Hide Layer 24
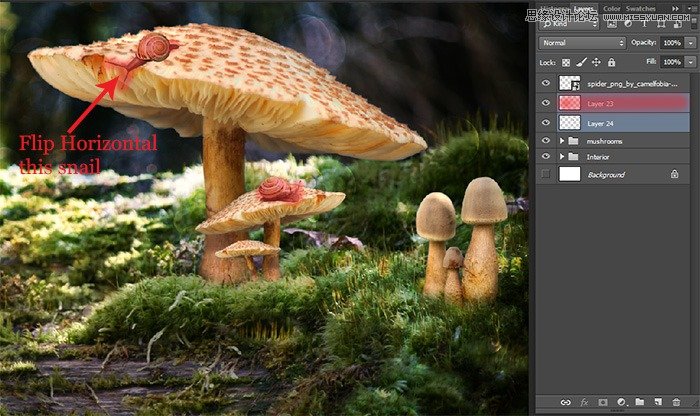This screenshot has height=416, width=700. [546, 123]
